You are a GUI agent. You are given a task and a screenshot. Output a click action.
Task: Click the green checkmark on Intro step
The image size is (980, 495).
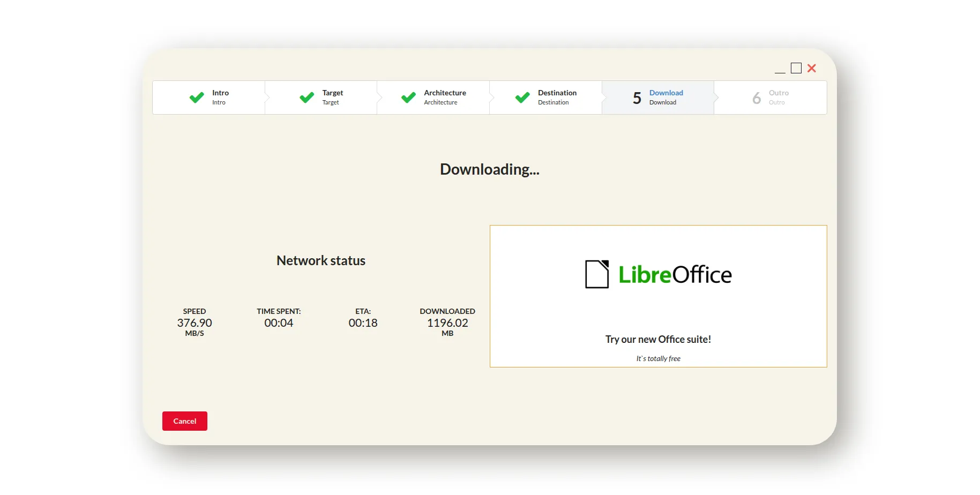coord(197,97)
